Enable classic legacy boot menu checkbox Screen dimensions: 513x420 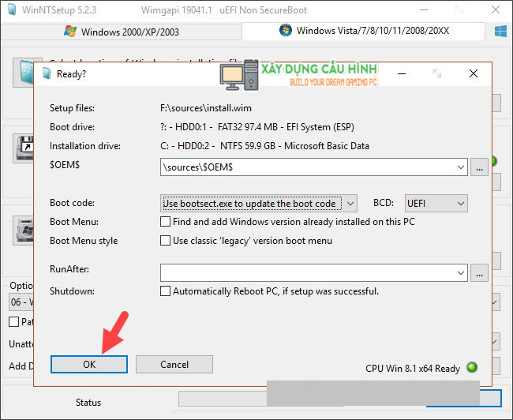tap(165, 241)
